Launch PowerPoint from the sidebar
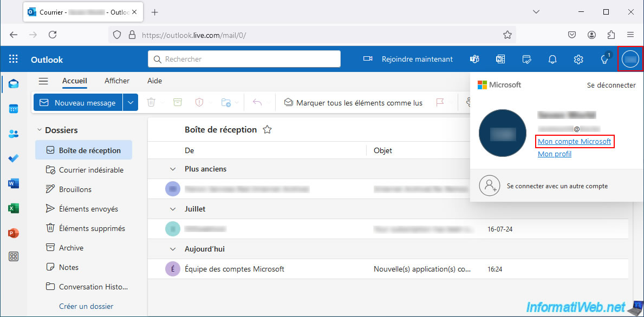644x317 pixels. pyautogui.click(x=14, y=233)
